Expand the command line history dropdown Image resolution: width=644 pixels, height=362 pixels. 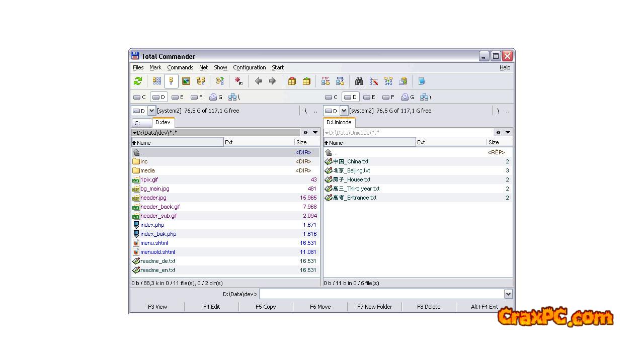508,294
